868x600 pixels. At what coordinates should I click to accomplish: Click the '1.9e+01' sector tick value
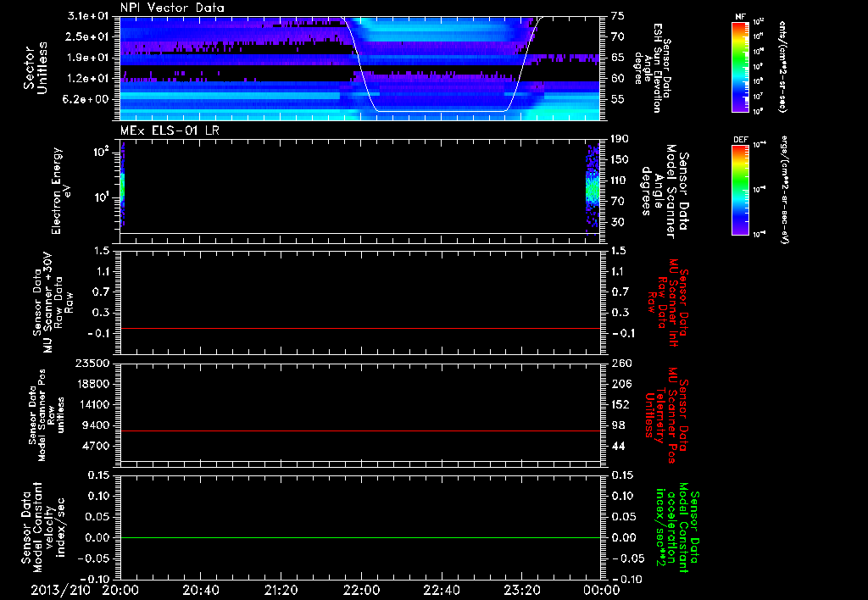pyautogui.click(x=87, y=58)
